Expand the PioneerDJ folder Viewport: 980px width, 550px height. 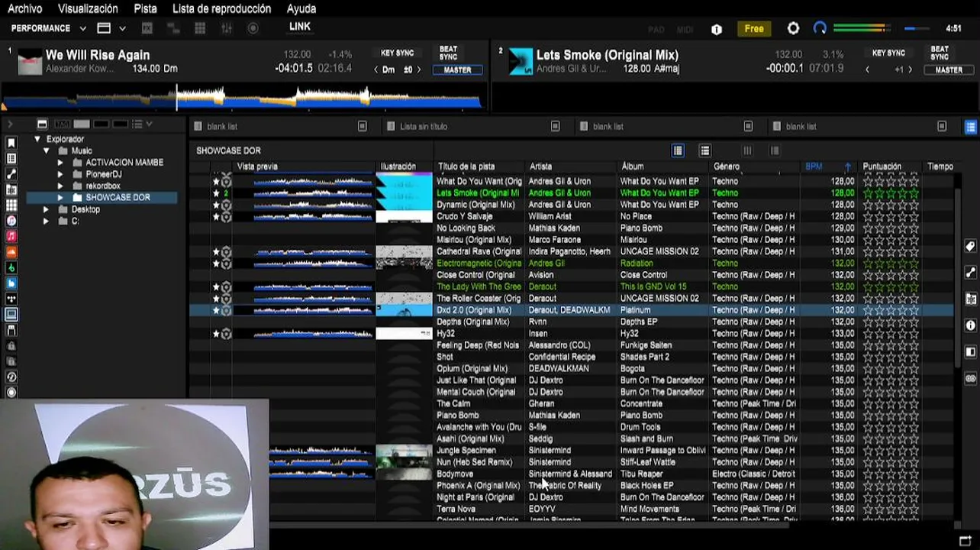pos(60,174)
